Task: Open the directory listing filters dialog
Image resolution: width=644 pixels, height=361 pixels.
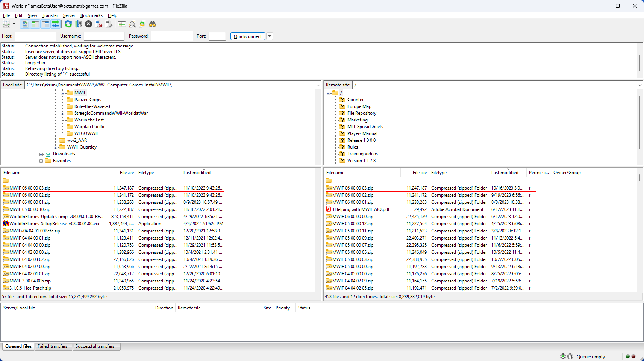Action: 122,24
